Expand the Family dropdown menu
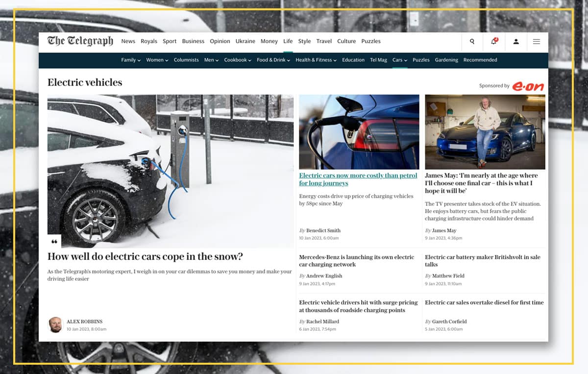The height and width of the screenshot is (374, 588). 131,60
